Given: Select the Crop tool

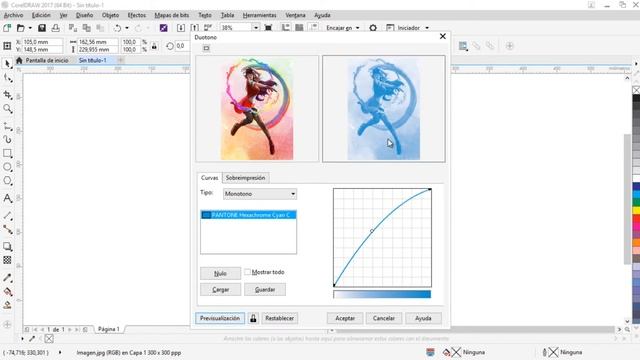Looking at the screenshot, I should pyautogui.click(x=7, y=95).
